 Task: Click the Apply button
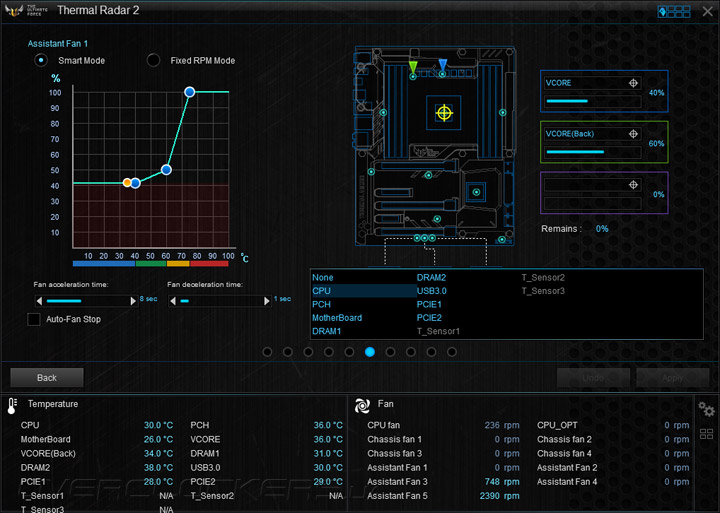click(x=672, y=378)
